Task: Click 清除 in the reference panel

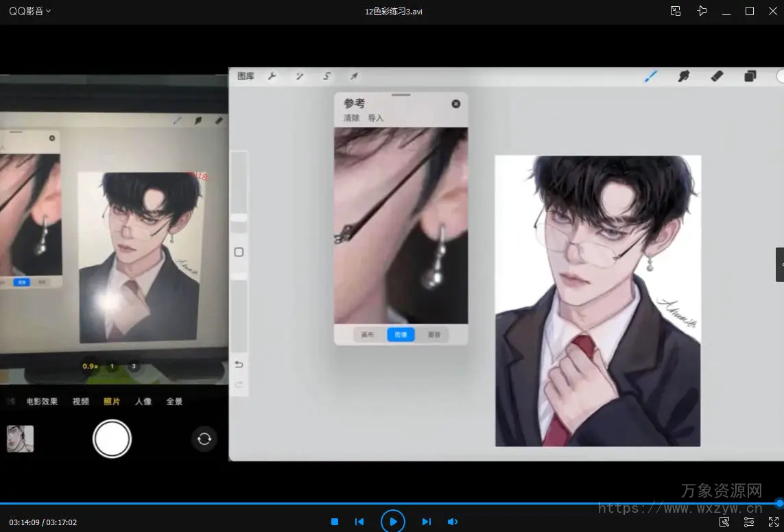Action: [x=351, y=118]
